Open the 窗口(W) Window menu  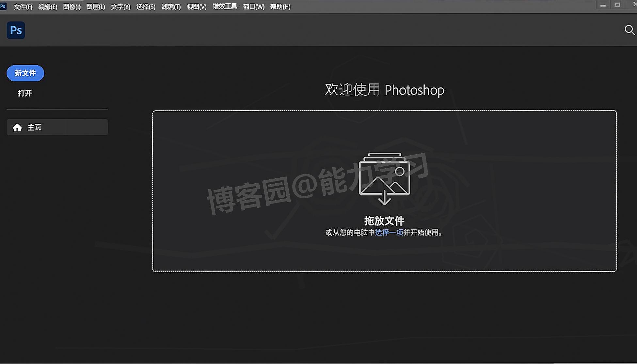coord(254,7)
